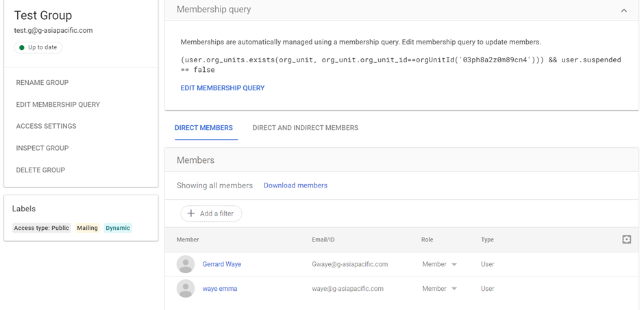The image size is (644, 310).
Task: Click the Role column header
Action: point(427,240)
